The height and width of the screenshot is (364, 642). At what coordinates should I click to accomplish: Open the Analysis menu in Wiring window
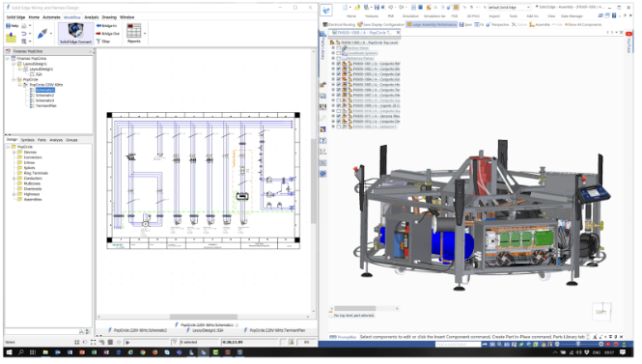click(x=92, y=17)
